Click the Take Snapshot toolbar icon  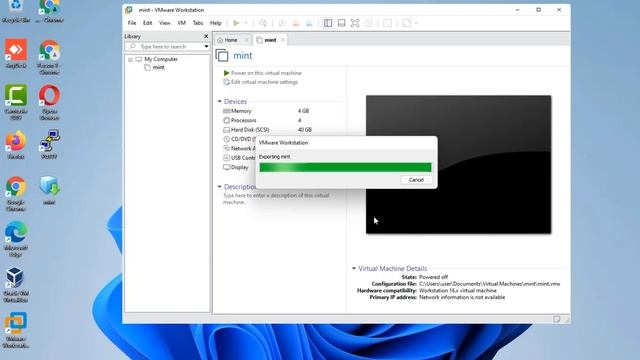[x=282, y=23]
